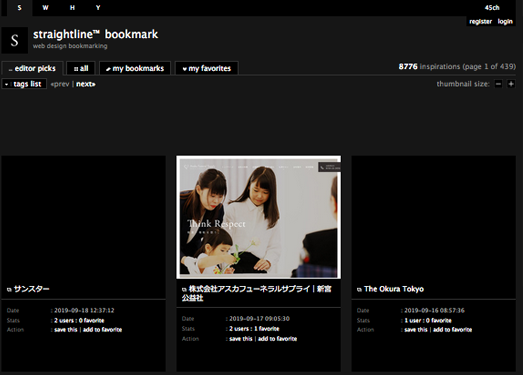This screenshot has width=523, height=375.
Task: Select the S tab in the top bar
Action: click(x=19, y=8)
